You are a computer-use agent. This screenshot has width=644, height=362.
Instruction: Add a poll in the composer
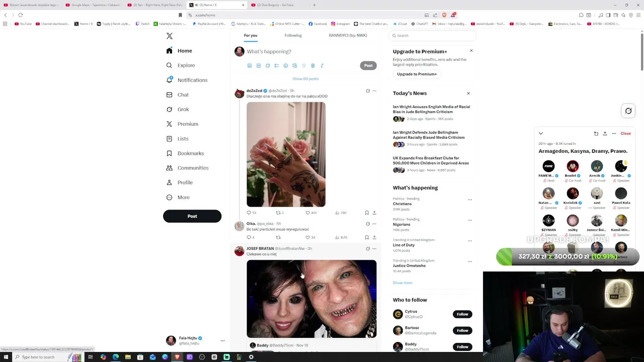point(277,66)
